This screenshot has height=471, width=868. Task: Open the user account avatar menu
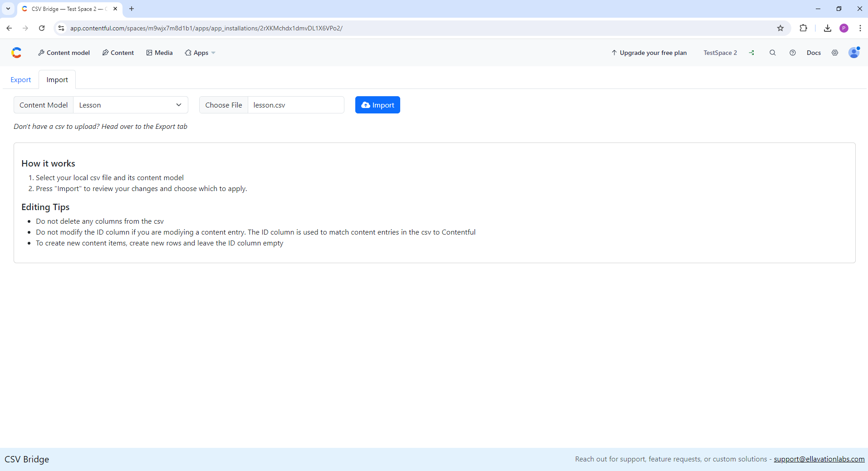coord(854,53)
